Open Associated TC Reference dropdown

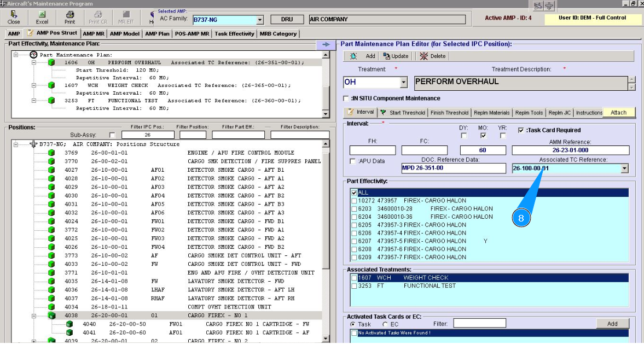(x=625, y=169)
